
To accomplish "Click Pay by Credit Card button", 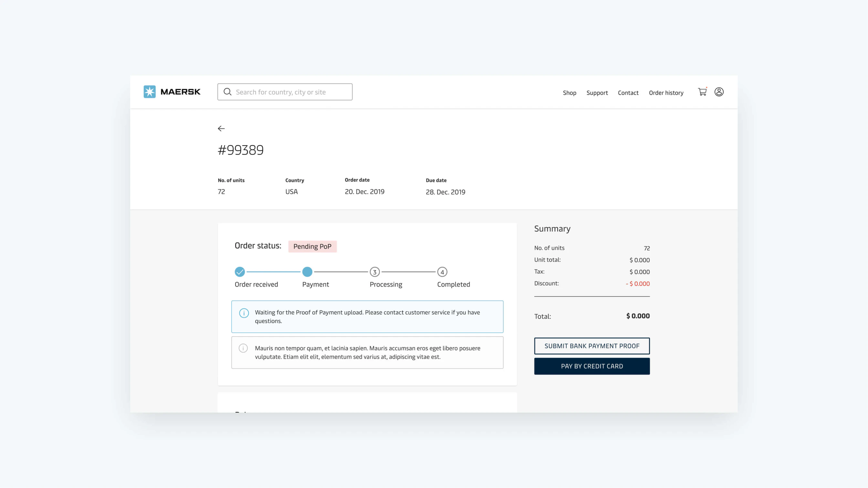I will tap(592, 366).
